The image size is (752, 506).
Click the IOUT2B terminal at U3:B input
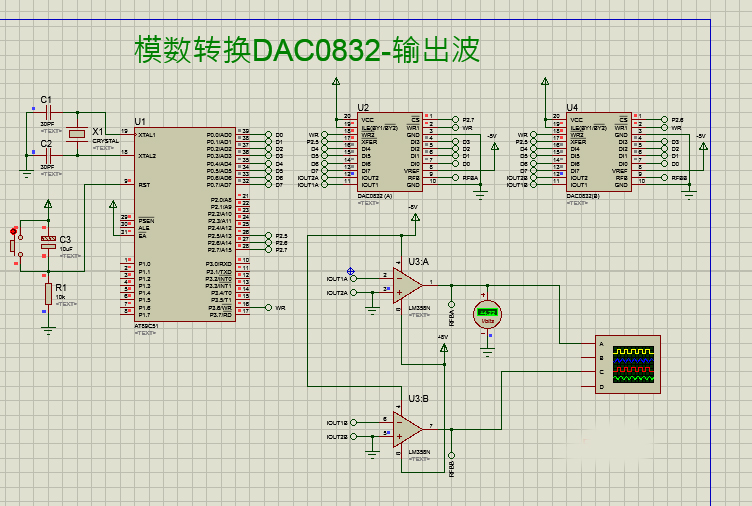click(353, 436)
